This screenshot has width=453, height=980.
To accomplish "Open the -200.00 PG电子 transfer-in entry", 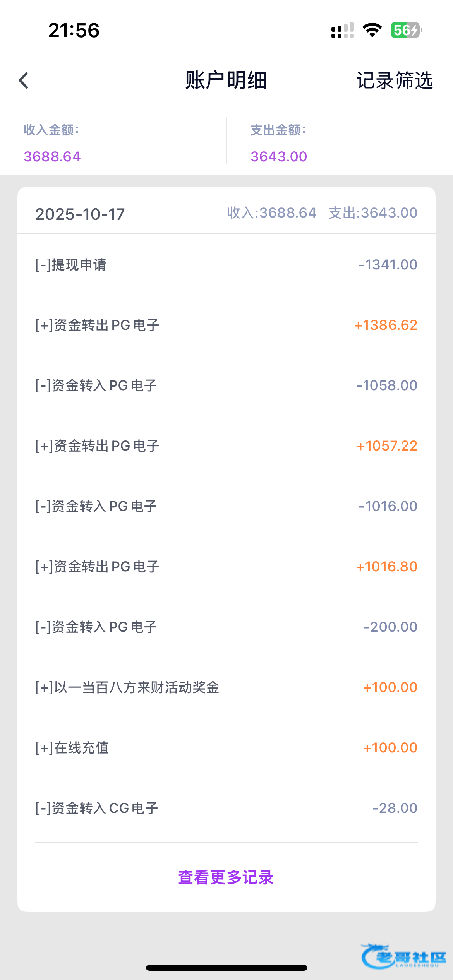I will point(226,627).
